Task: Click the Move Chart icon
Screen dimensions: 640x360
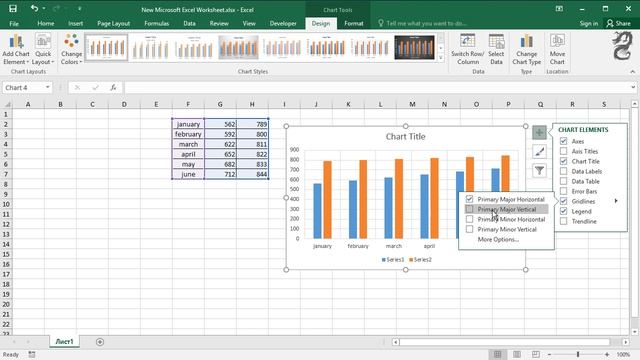Action: pos(557,49)
